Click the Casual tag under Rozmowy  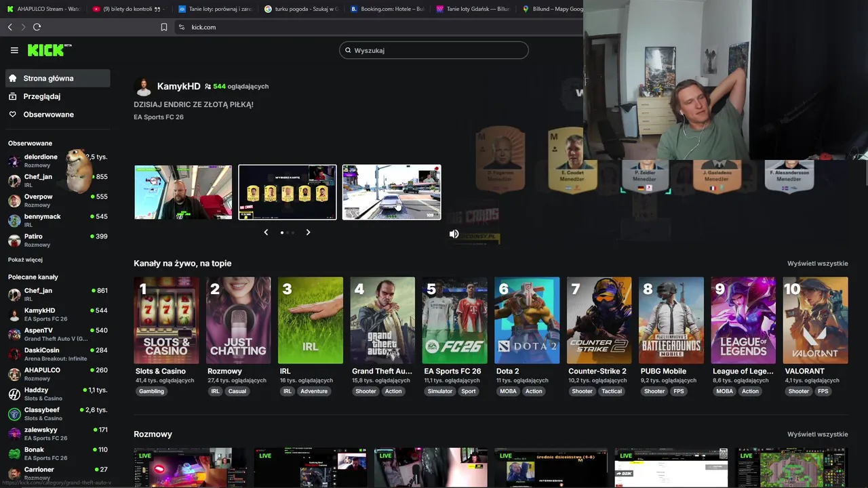[x=237, y=391]
